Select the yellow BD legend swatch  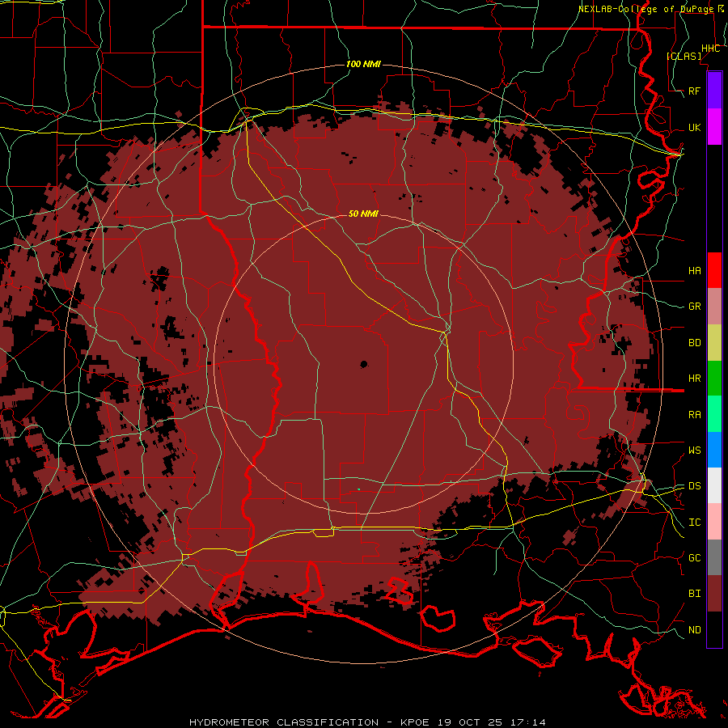point(714,343)
